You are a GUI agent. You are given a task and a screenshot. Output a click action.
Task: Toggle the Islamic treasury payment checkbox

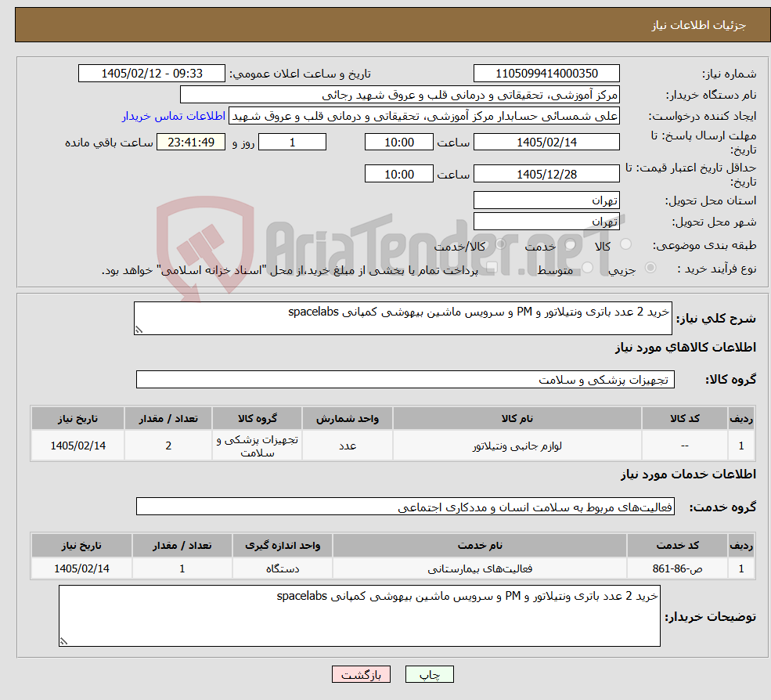(492, 268)
